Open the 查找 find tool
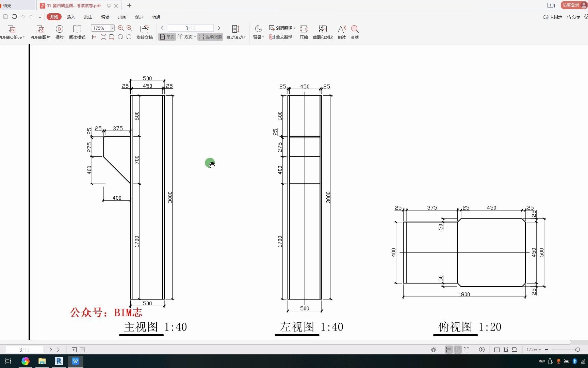588x368 pixels. click(355, 32)
